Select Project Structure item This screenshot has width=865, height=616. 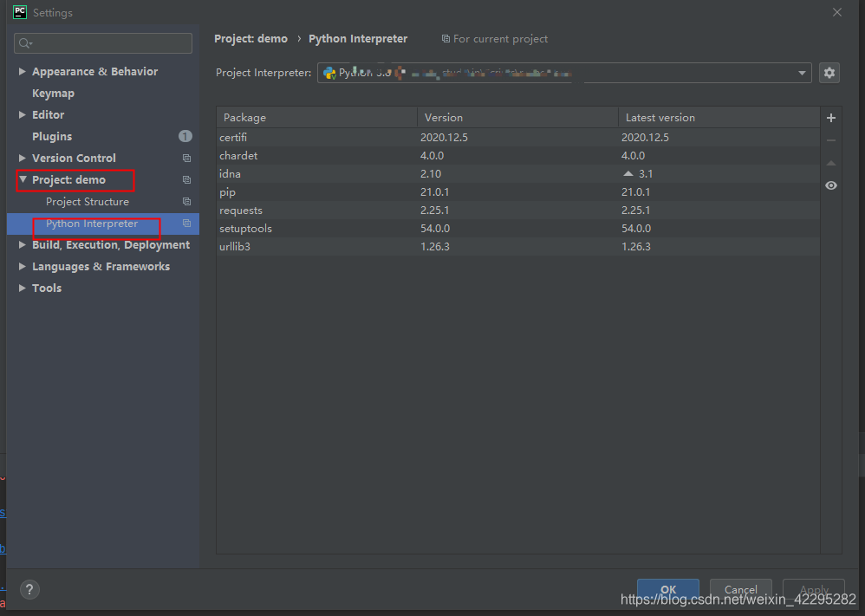pos(88,202)
